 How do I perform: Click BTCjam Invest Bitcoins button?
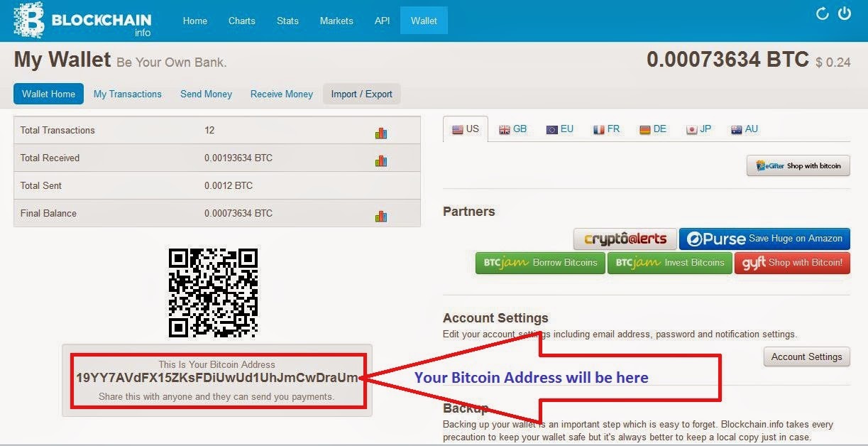click(669, 262)
